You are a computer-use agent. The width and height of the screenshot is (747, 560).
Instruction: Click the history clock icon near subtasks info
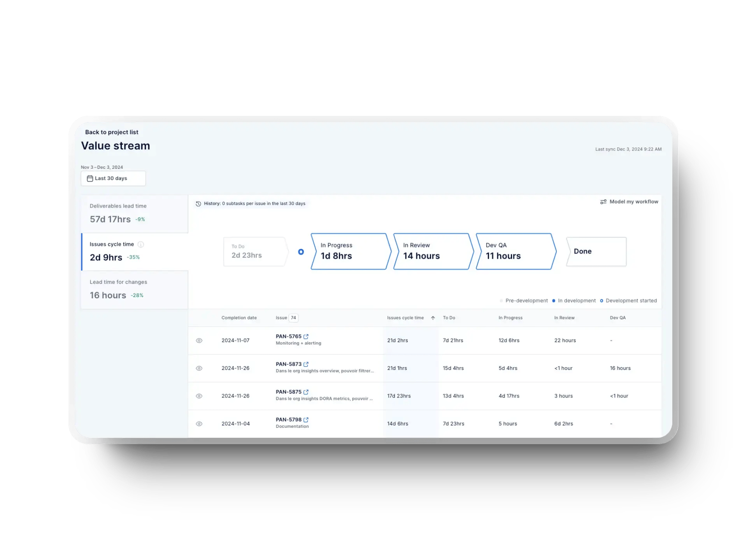point(199,203)
